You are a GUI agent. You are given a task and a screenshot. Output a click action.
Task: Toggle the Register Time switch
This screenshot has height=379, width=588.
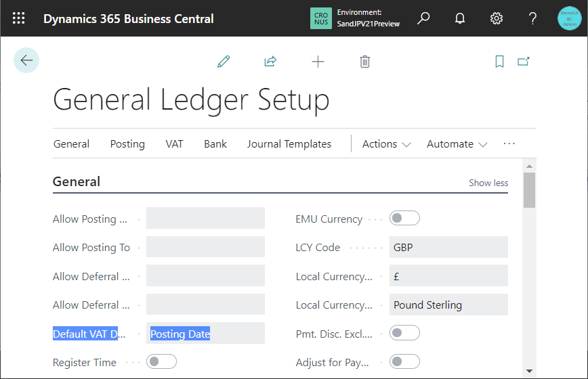click(162, 361)
